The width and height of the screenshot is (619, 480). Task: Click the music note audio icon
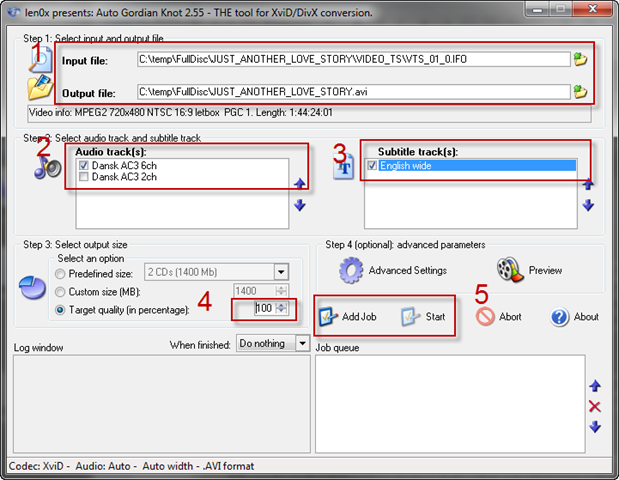point(47,167)
